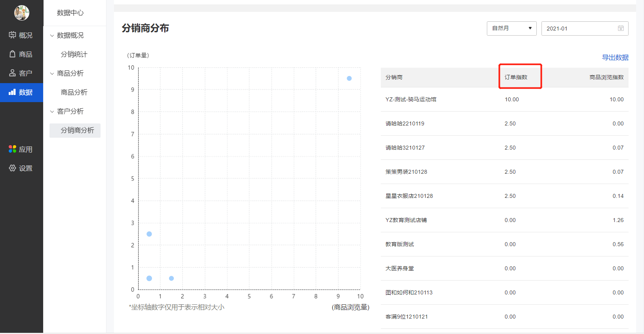Image resolution: width=644 pixels, height=334 pixels.
Task: Open the 商品 section in the sidebar
Action: 21,54
